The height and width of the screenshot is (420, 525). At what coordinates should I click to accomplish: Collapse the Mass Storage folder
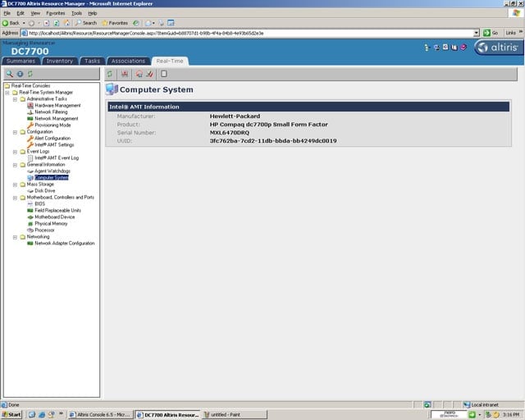pos(15,185)
